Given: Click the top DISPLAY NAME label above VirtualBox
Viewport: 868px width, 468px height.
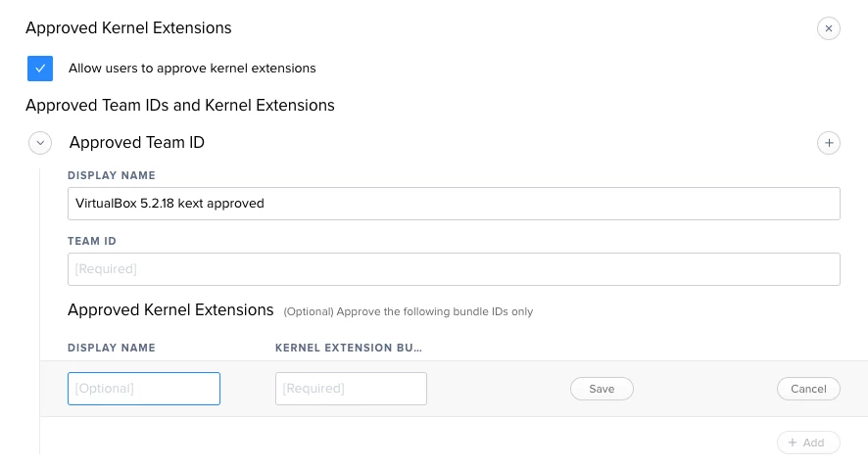Looking at the screenshot, I should (112, 175).
